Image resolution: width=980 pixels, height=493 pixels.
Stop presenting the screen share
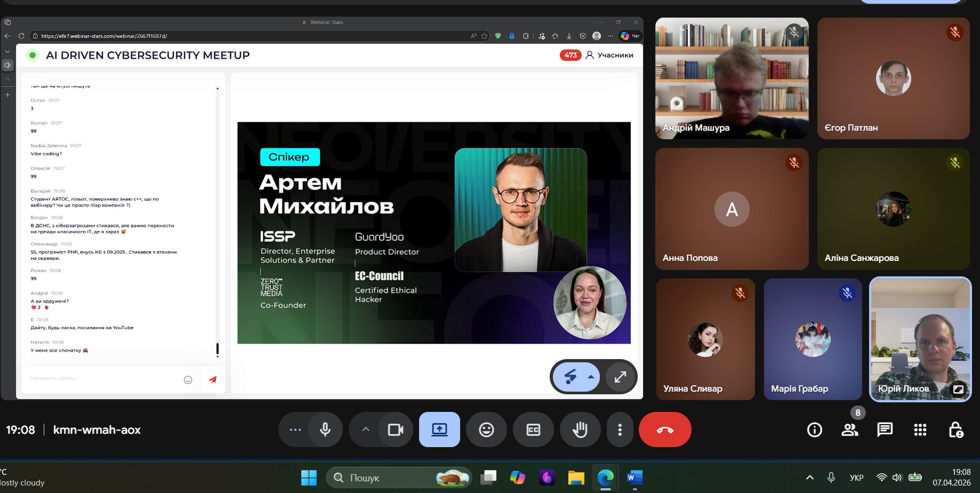[x=439, y=430]
